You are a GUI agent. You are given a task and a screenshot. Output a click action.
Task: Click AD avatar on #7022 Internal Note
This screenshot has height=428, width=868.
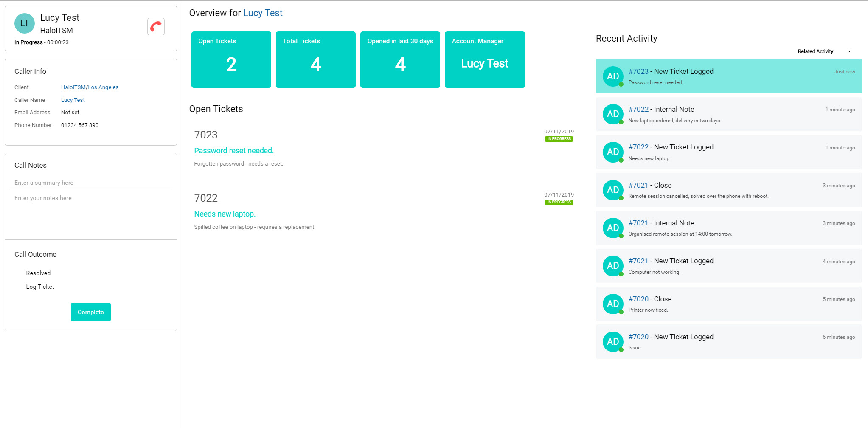click(x=613, y=114)
